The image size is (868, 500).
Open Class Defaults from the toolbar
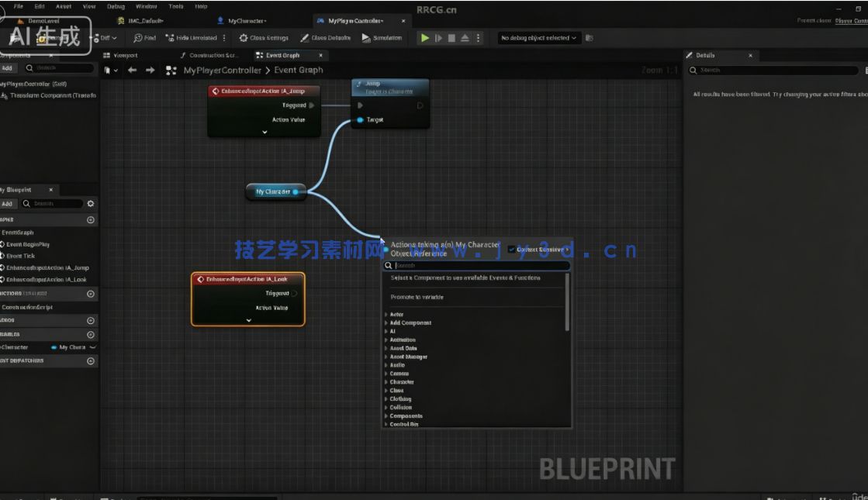pos(326,38)
